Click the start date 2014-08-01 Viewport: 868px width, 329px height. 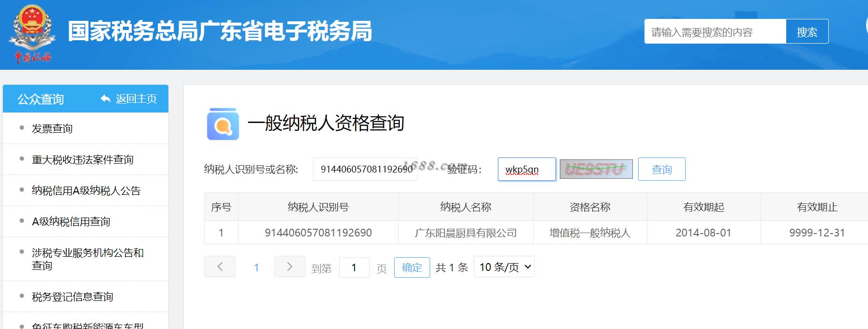click(703, 233)
